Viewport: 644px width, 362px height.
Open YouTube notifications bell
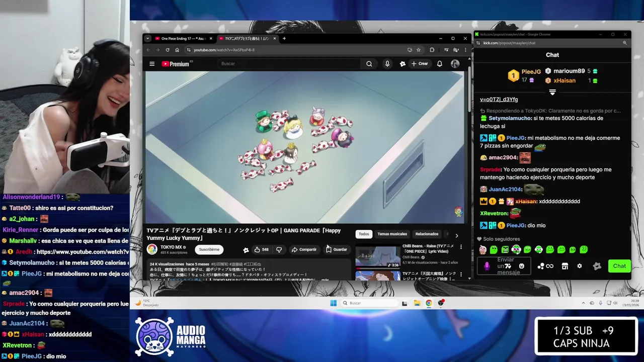pyautogui.click(x=439, y=64)
